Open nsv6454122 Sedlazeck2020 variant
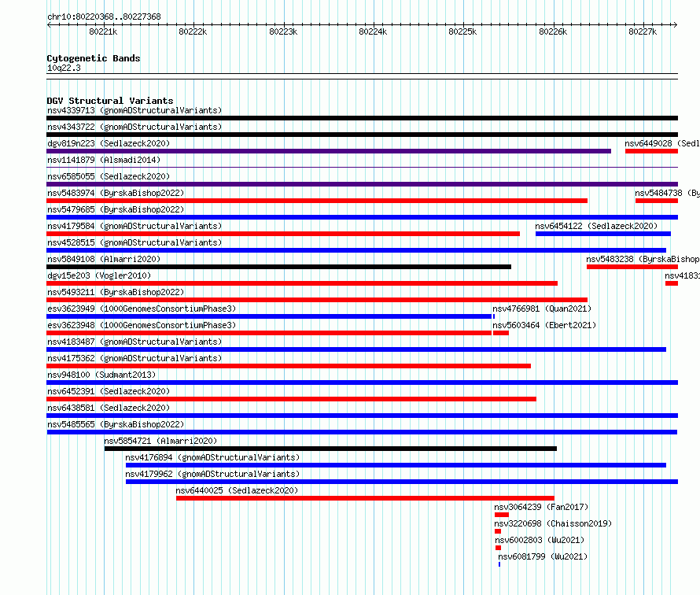The height and width of the screenshot is (595, 700). pyautogui.click(x=596, y=226)
